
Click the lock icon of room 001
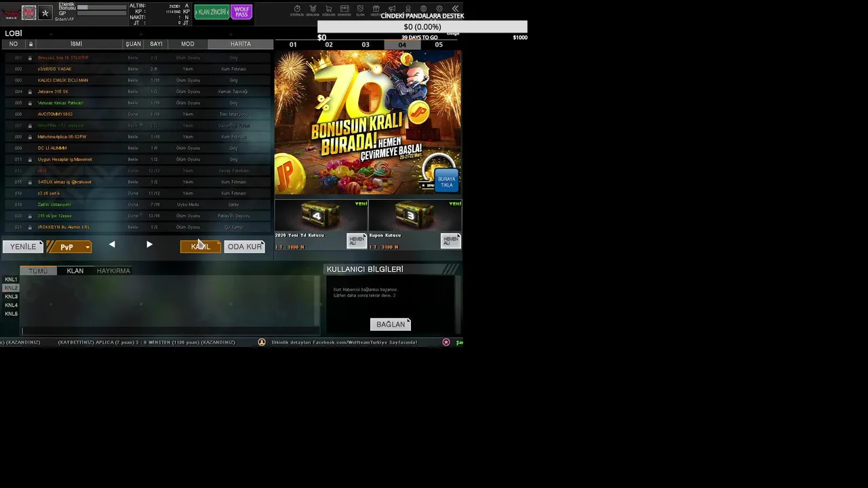pos(30,58)
